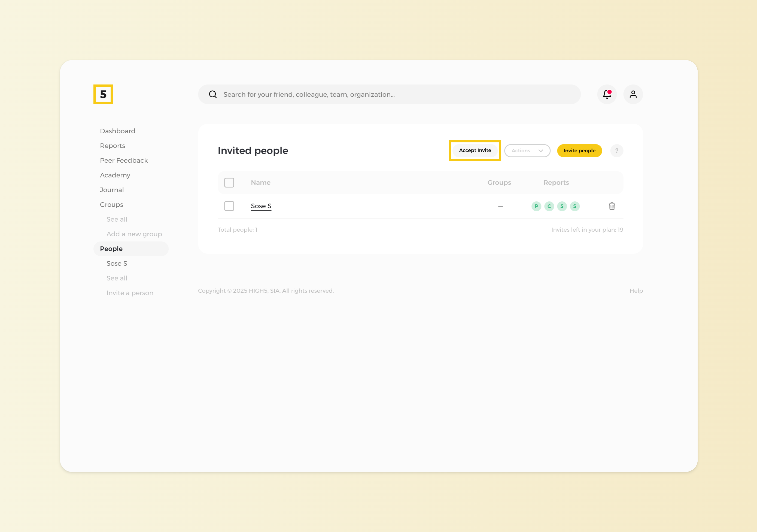Image resolution: width=757 pixels, height=532 pixels.
Task: Check the checkbox next to Sose S
Action: 229,206
